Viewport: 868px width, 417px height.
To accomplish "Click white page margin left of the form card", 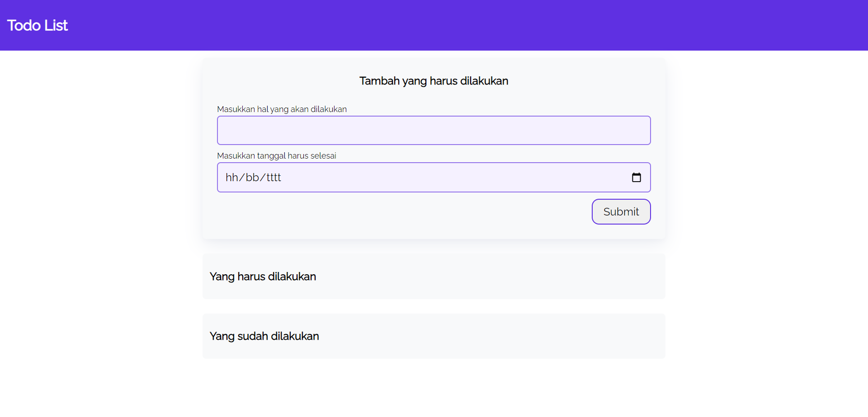I will [99, 181].
